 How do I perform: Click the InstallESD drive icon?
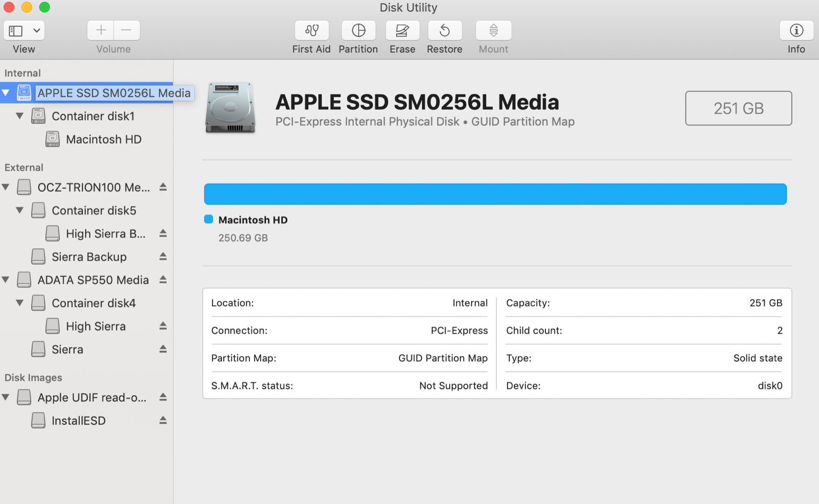[x=38, y=420]
